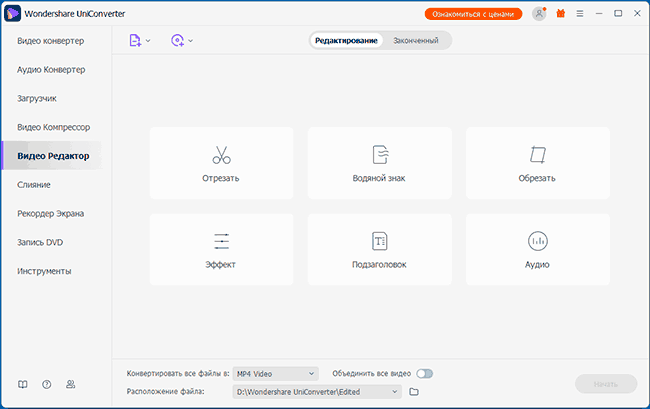Close the UniConverter window
Screen dimensions: 650x409
[x=638, y=14]
